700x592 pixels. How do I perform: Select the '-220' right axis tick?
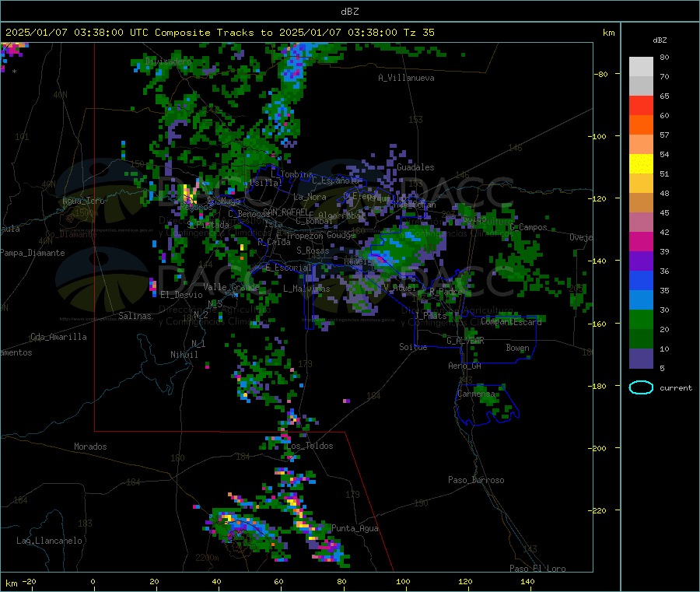coord(598,511)
